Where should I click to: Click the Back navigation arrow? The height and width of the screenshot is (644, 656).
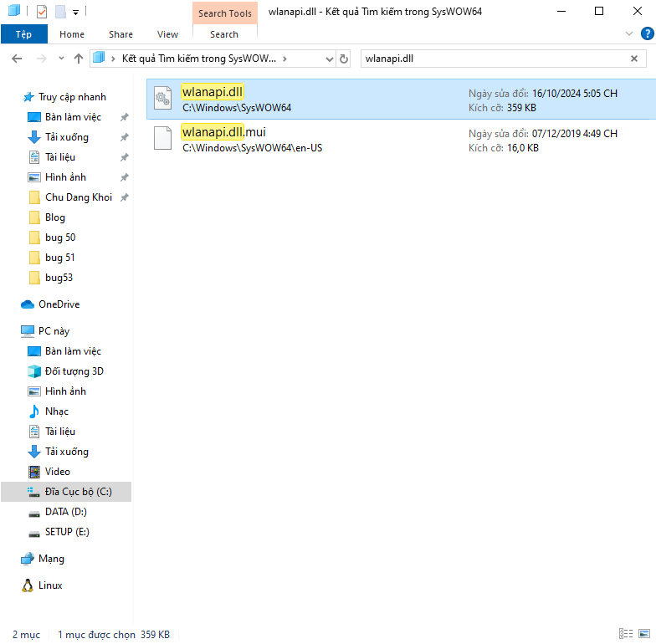(x=17, y=59)
